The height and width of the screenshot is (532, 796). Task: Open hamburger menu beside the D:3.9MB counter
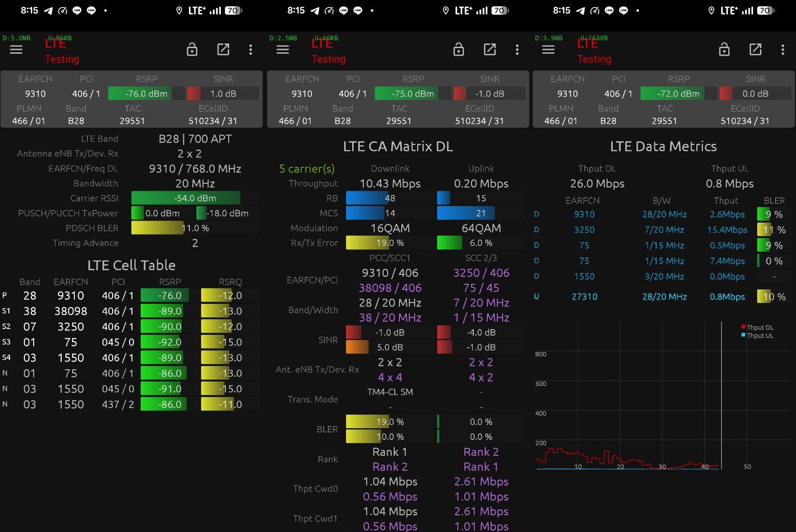pos(548,50)
